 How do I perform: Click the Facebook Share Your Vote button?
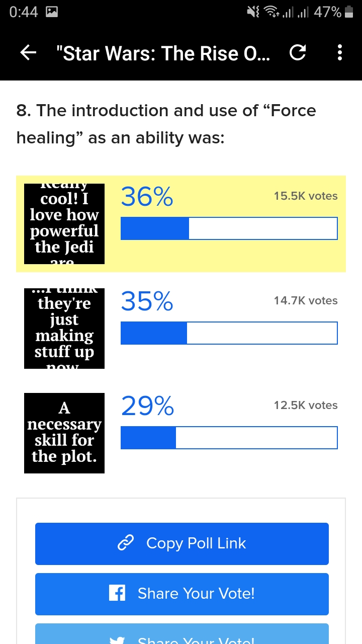(x=182, y=594)
